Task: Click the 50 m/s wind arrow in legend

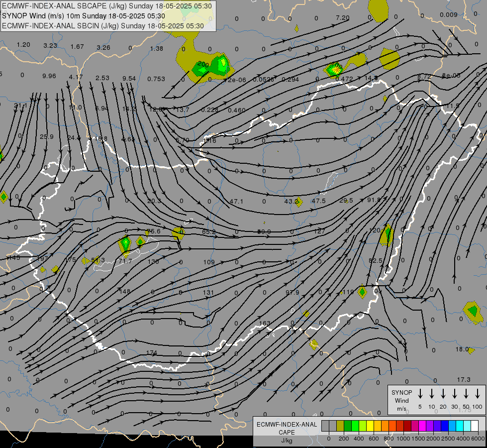Action: click(x=466, y=394)
